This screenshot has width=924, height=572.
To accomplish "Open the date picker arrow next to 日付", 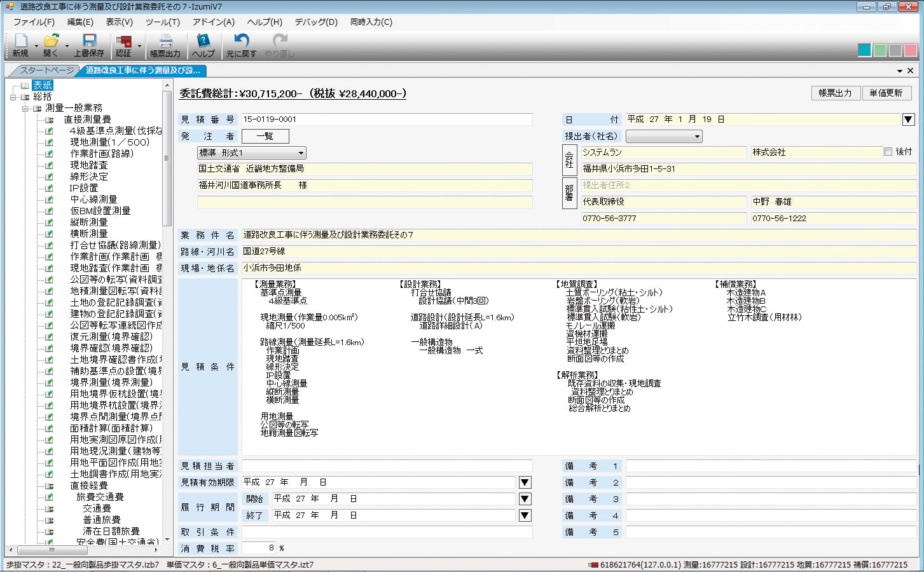I will tap(908, 119).
